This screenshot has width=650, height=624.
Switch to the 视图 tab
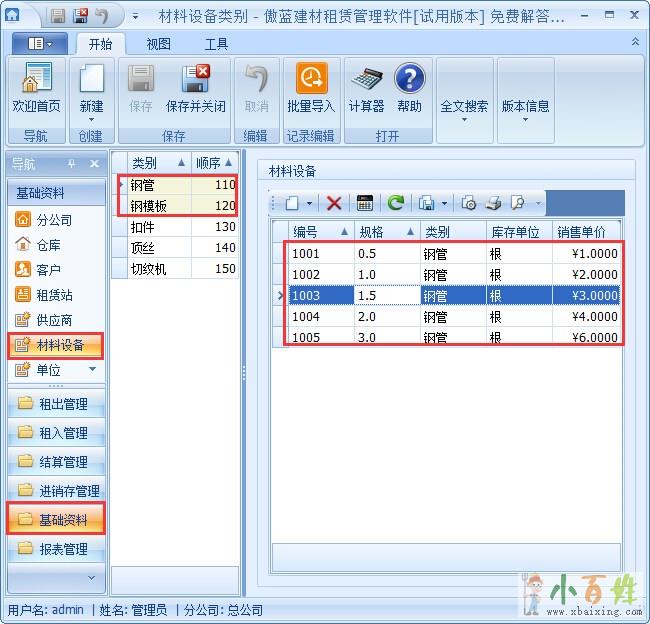coord(158,44)
